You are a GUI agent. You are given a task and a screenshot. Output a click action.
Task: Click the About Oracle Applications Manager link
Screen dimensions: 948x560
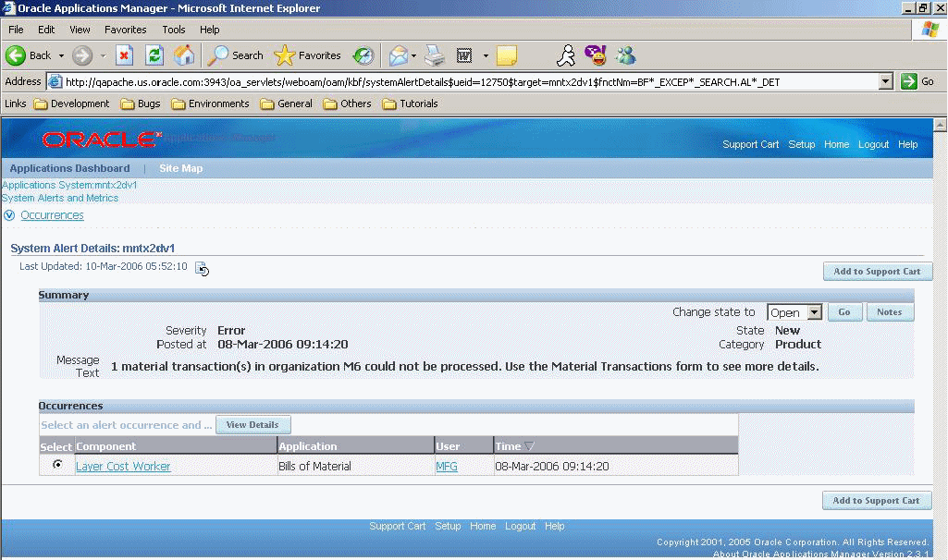pos(820,554)
